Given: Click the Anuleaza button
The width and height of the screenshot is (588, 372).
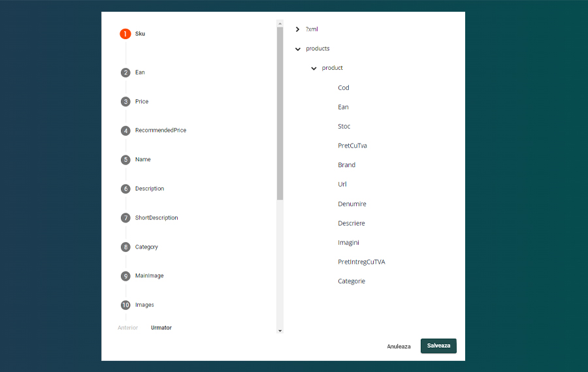Looking at the screenshot, I should click(399, 347).
